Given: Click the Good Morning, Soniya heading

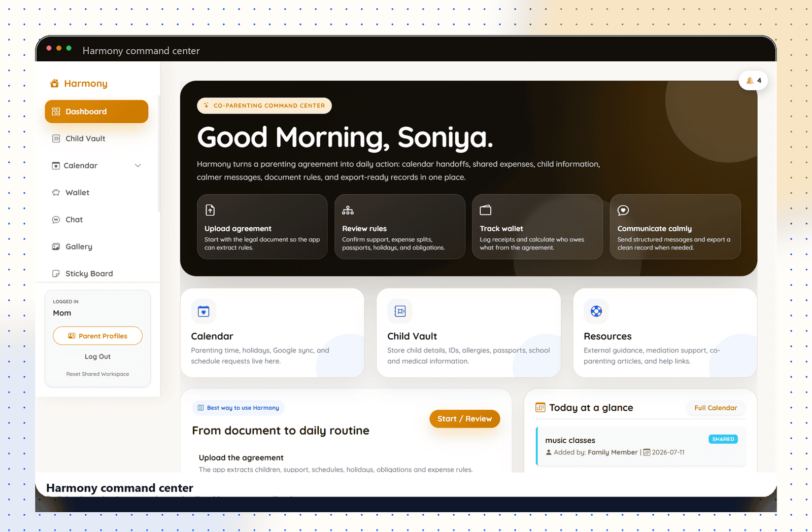Looking at the screenshot, I should pyautogui.click(x=345, y=138).
